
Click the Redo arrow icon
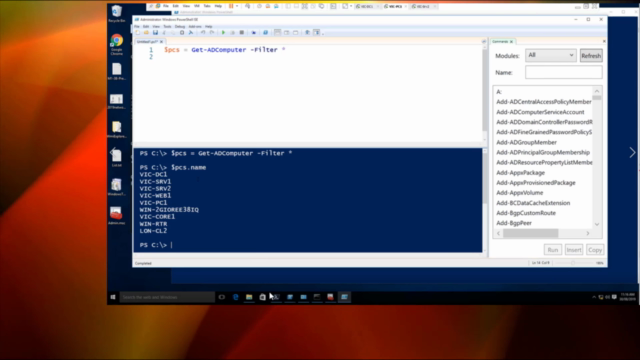click(211, 33)
